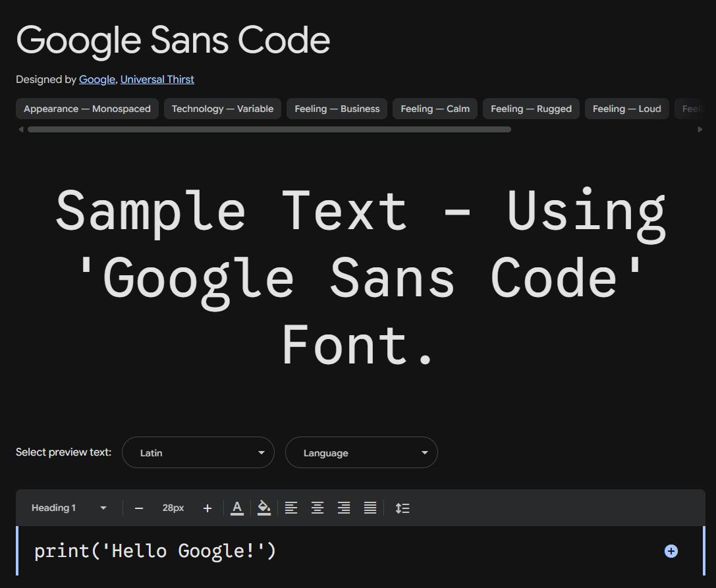Select the Technology — Variable tag
This screenshot has height=588, width=716.
coord(223,109)
